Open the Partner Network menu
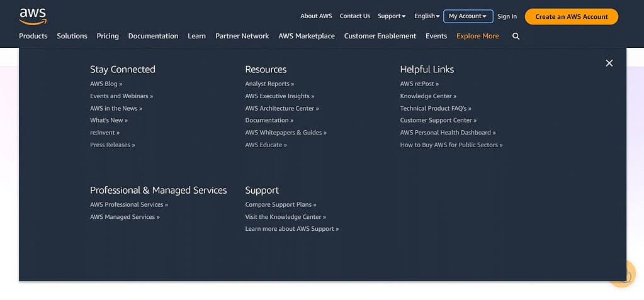This screenshot has height=300, width=644. point(242,36)
